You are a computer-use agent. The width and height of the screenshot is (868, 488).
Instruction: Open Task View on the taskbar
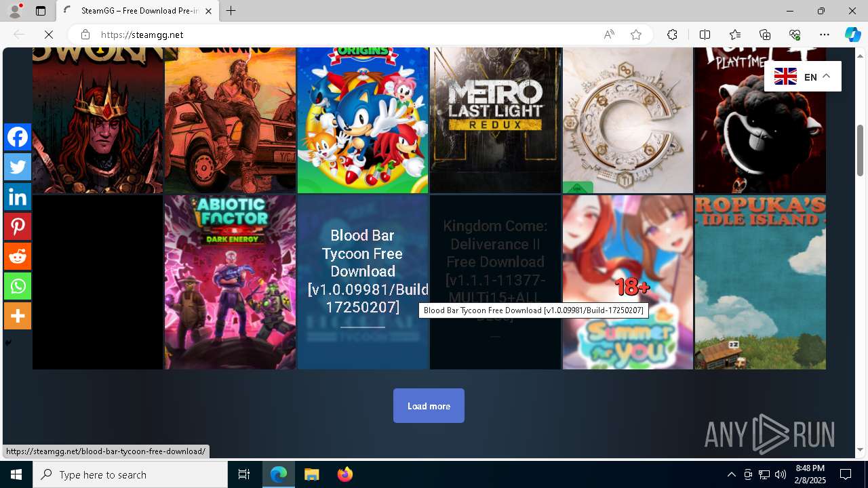click(244, 474)
